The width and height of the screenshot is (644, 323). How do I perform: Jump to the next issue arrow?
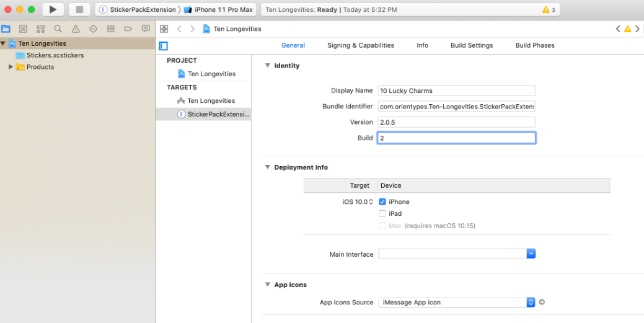tap(637, 29)
